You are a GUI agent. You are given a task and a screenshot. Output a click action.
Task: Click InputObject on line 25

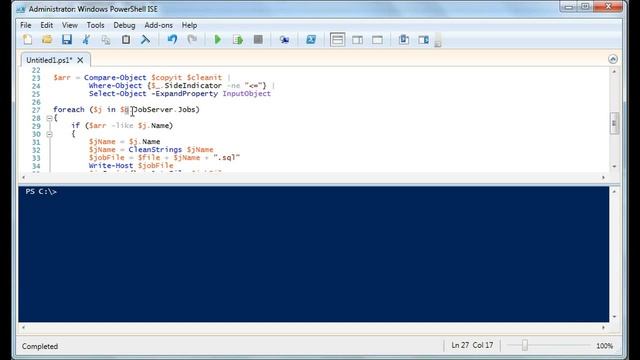click(x=247, y=93)
